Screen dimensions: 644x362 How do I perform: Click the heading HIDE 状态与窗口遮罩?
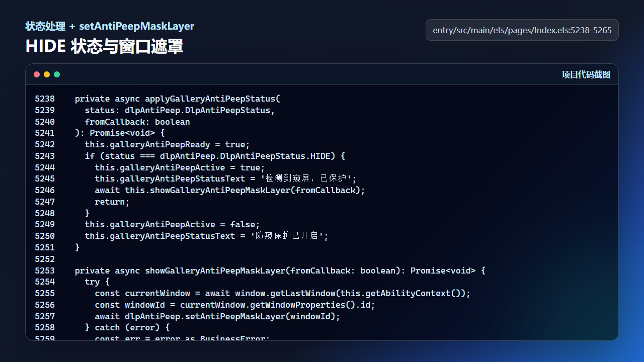104,46
